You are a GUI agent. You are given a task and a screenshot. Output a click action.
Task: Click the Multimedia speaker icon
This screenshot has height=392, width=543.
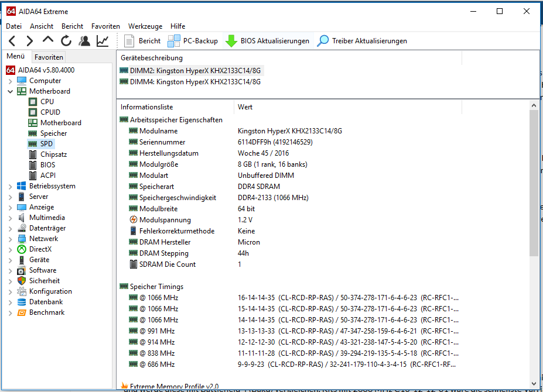(22, 218)
